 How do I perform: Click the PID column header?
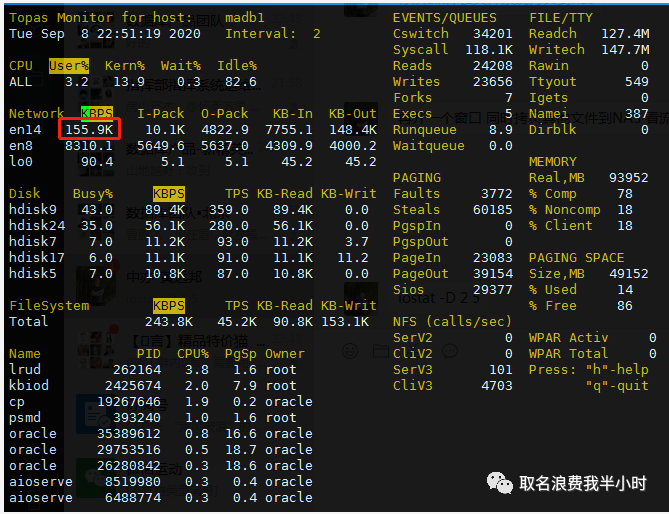[149, 354]
